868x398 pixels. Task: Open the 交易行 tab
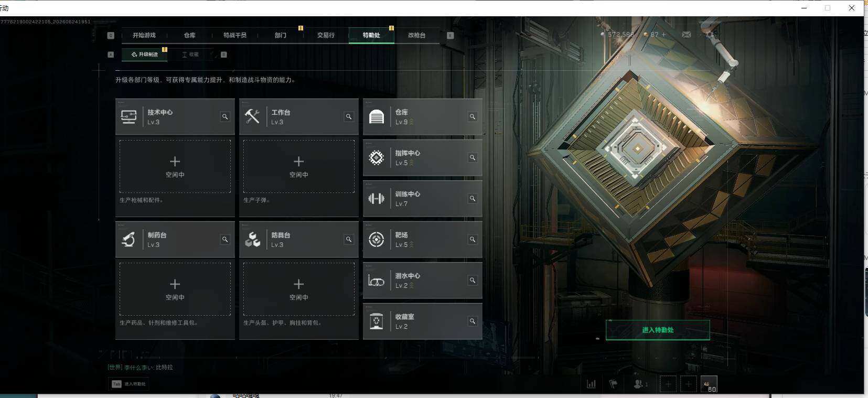326,35
